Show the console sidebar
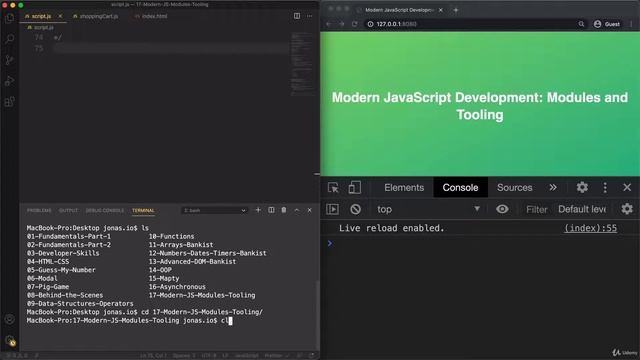This screenshot has width=640, height=360. pos(332,209)
